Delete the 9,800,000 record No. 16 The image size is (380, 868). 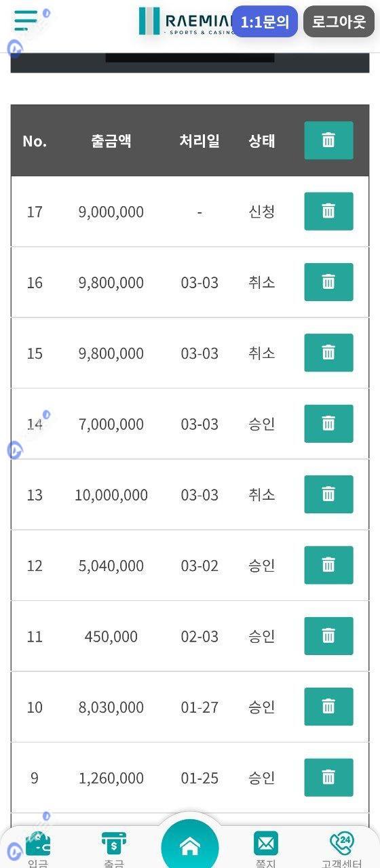tap(328, 282)
